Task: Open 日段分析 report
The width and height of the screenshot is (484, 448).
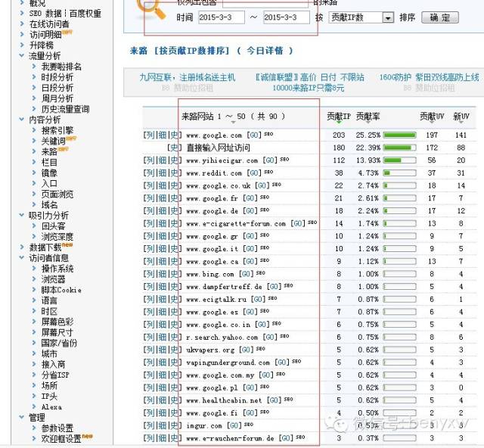Action: pyautogui.click(x=57, y=88)
